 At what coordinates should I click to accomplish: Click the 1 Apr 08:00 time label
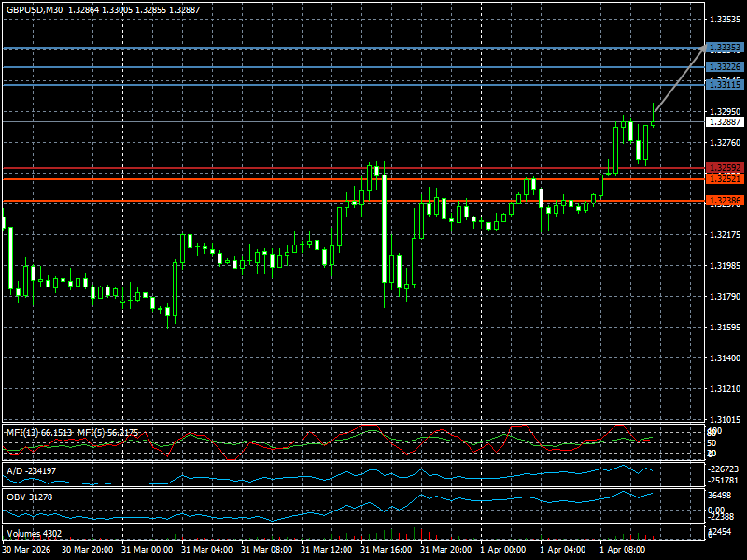(623, 550)
